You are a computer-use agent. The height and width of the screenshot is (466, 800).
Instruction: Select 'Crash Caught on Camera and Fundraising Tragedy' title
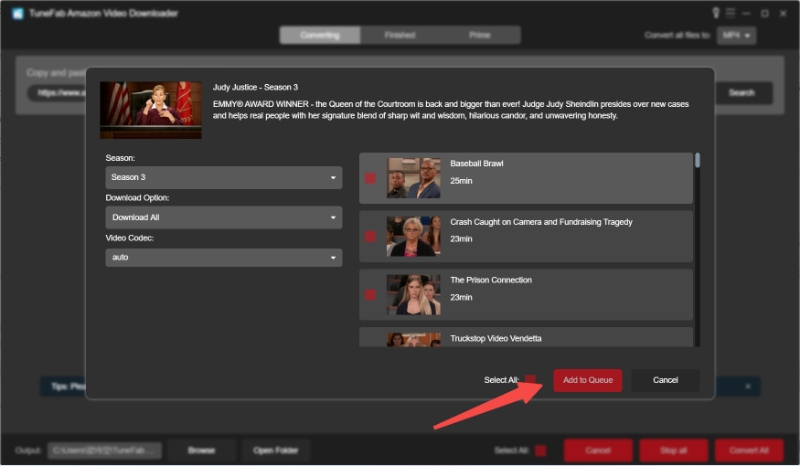[x=541, y=222]
